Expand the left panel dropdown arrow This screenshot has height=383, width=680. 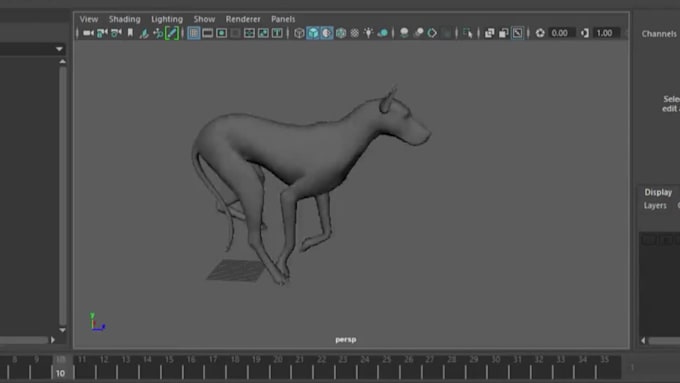pyautogui.click(x=59, y=49)
